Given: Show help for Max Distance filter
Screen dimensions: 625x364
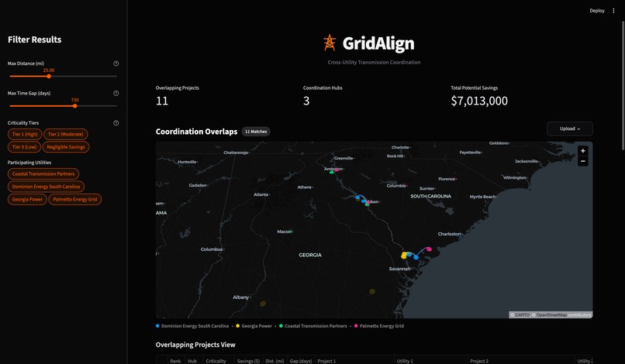Looking at the screenshot, I should click(x=116, y=64).
